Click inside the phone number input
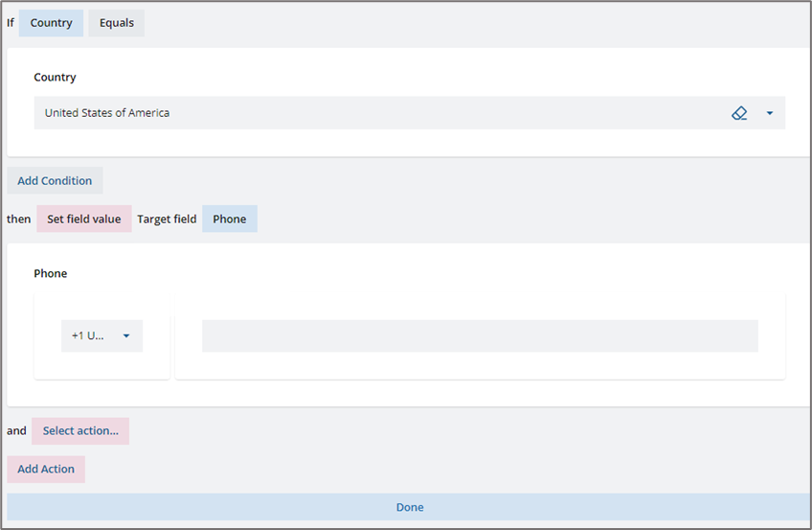 pyautogui.click(x=480, y=335)
